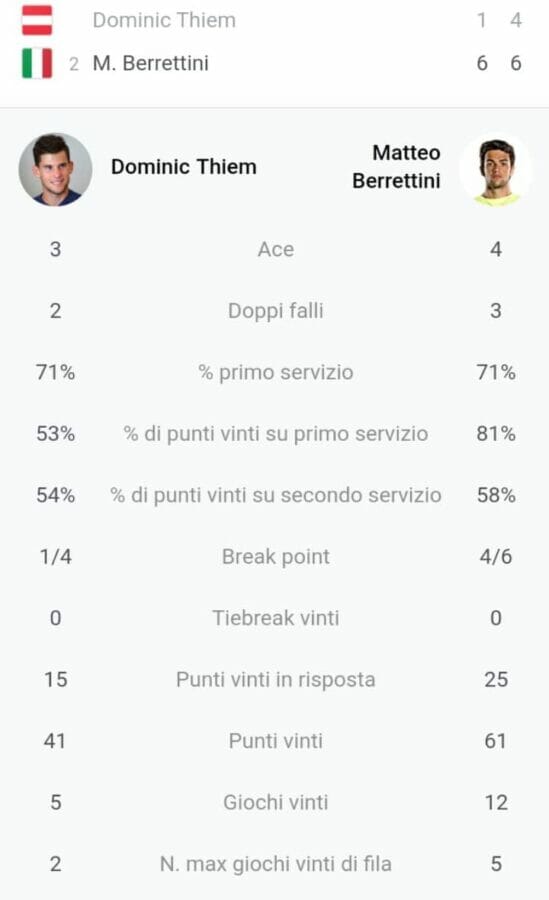
Task: Click % di punti vinti su primo servizio
Action: [x=276, y=434]
